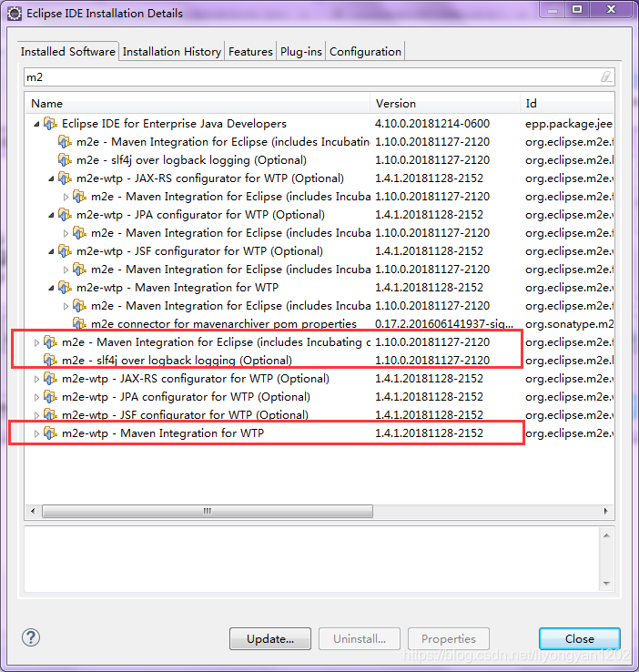Expand the collapsed m2e-wtp JSF configurator node
639x672 pixels.
click(x=36, y=415)
